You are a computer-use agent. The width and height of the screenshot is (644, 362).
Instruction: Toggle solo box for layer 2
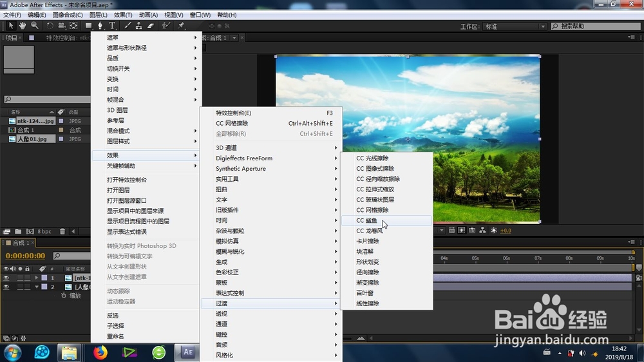pos(20,287)
